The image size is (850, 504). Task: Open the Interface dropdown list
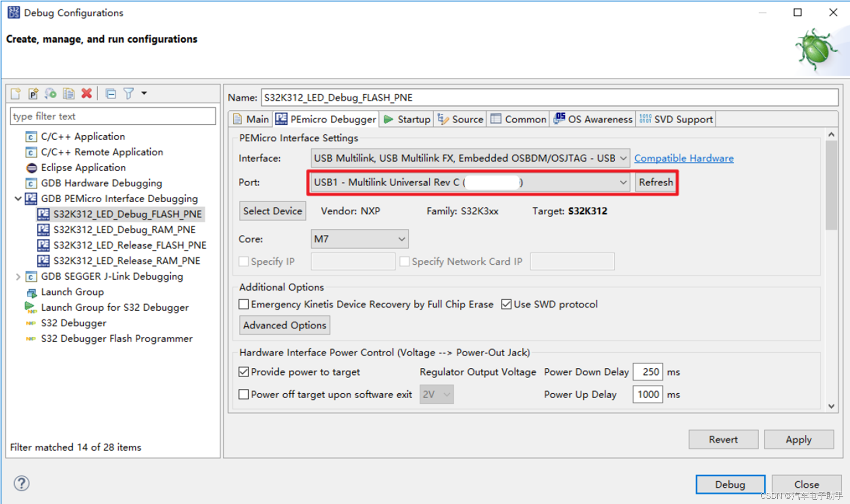[x=470, y=158]
